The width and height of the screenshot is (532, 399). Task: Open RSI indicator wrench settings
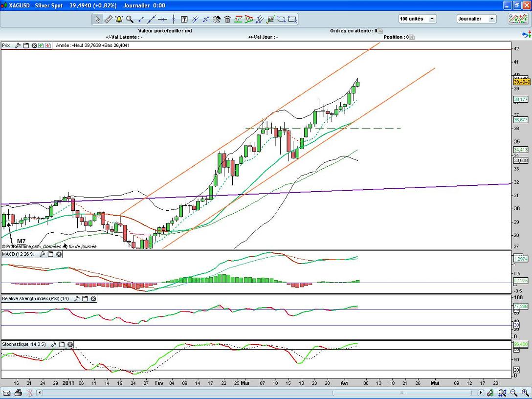77,298
